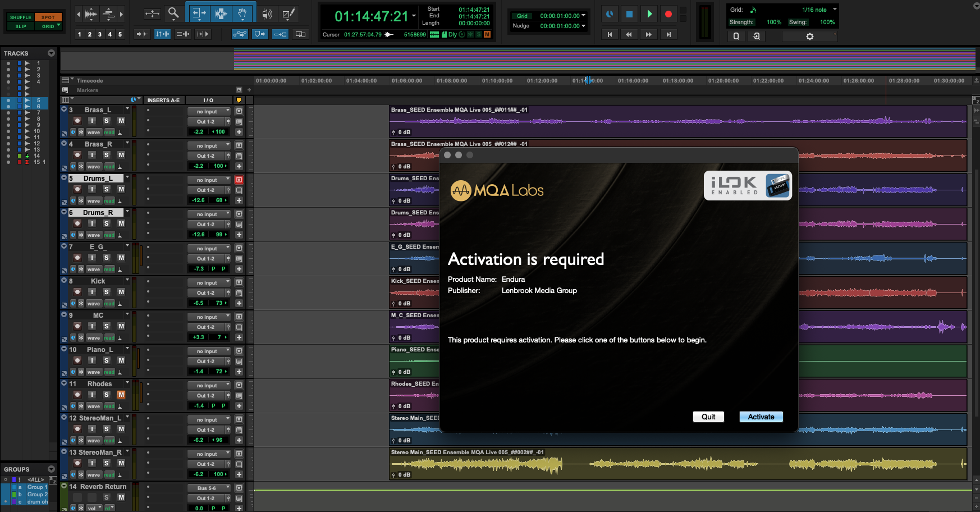Enable Slip edit mode
The width and height of the screenshot is (980, 512).
pyautogui.click(x=21, y=26)
